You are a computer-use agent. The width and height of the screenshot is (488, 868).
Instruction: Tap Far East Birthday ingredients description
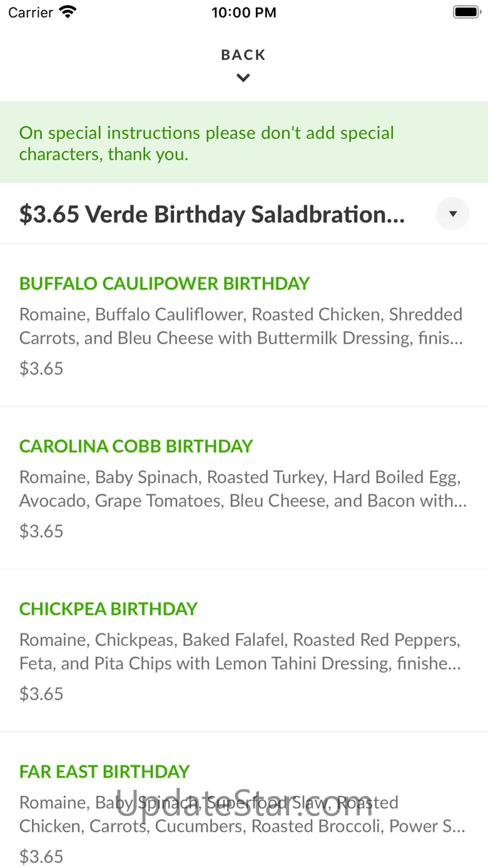pos(241,814)
